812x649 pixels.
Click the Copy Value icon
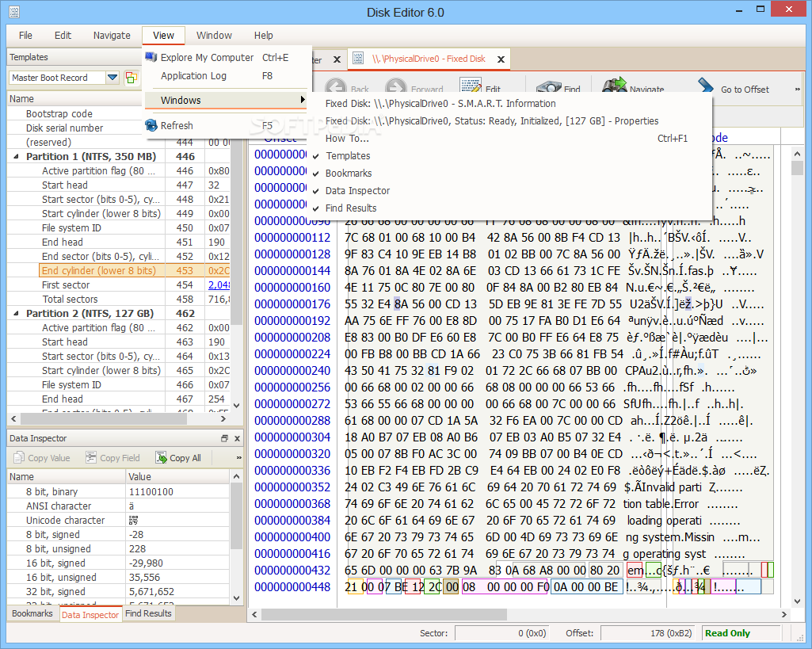[x=19, y=458]
